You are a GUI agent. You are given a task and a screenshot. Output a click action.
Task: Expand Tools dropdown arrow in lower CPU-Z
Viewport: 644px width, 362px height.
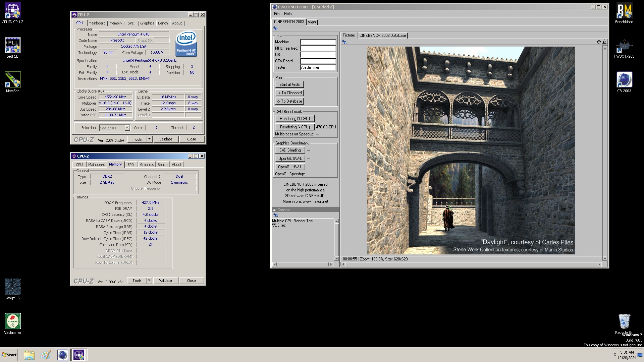tap(149, 281)
